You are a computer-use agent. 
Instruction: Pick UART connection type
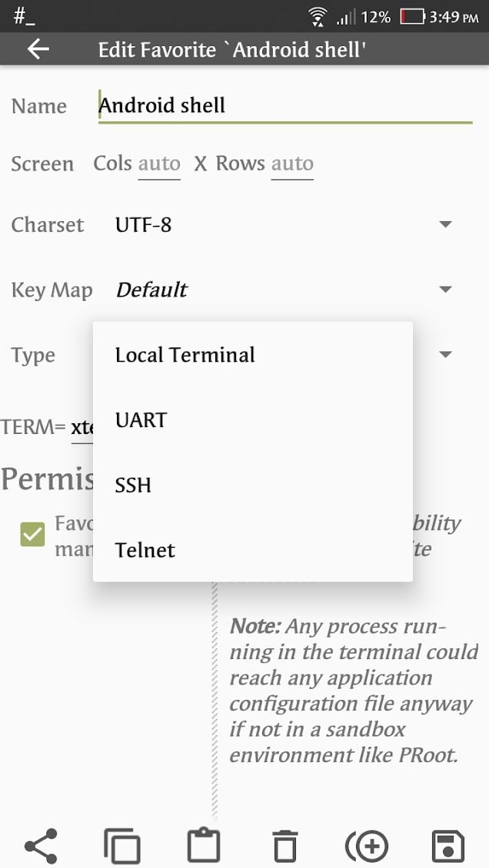coord(141,419)
